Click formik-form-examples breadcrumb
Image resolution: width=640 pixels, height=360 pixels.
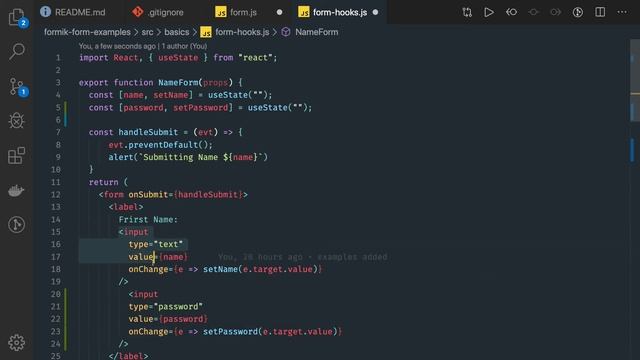87,32
